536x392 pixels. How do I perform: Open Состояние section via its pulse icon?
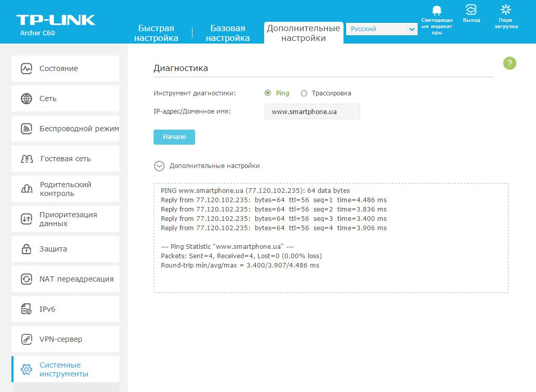pos(26,68)
